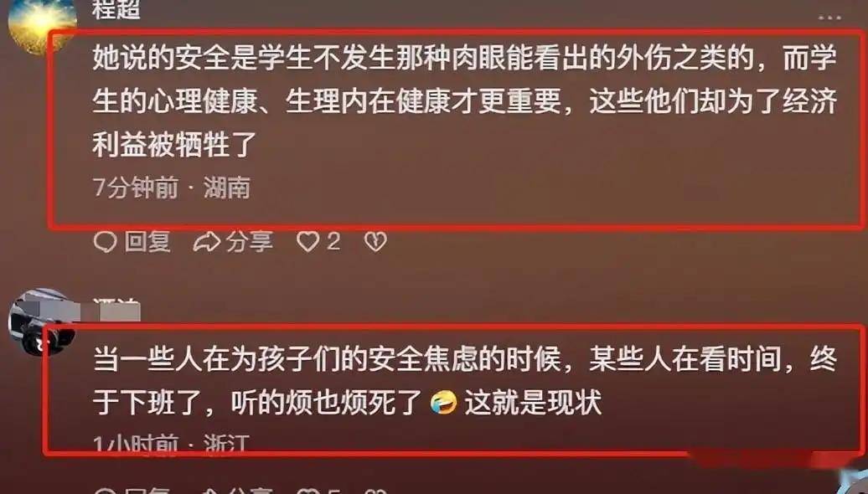Tap the 7分钟前 · 湖南 timestamp
The width and height of the screenshot is (868, 494).
[x=172, y=188]
